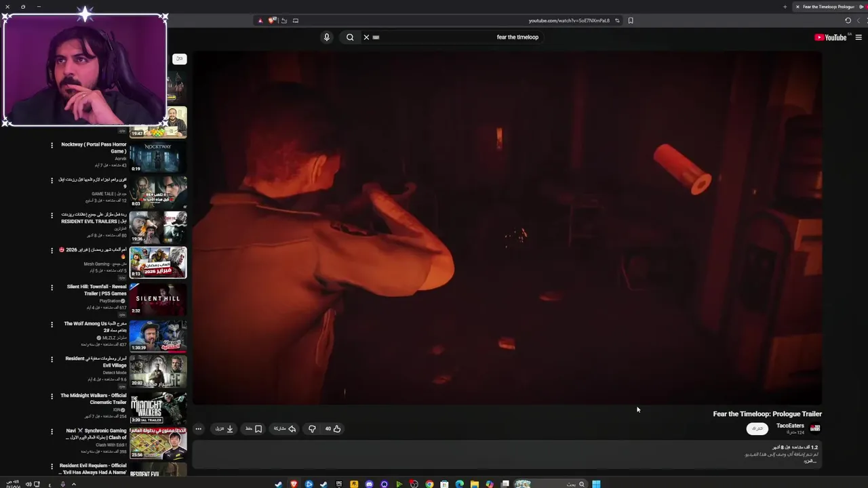Clear the search text with the X
The height and width of the screenshot is (488, 868).
pyautogui.click(x=366, y=37)
